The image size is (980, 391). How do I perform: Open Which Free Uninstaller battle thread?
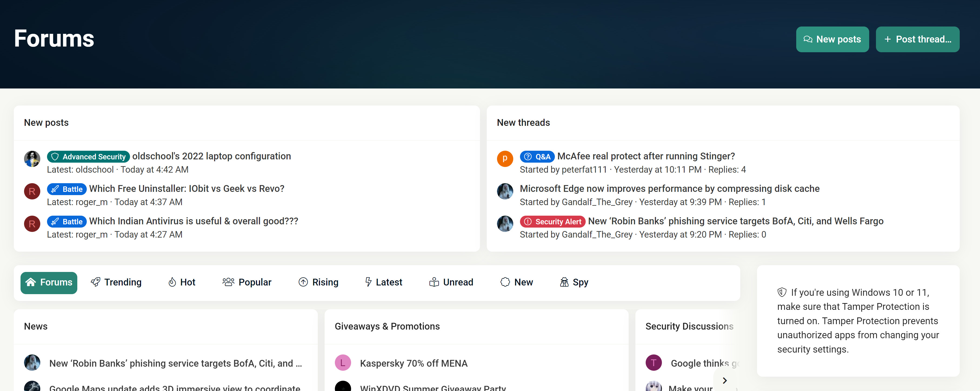tap(186, 188)
